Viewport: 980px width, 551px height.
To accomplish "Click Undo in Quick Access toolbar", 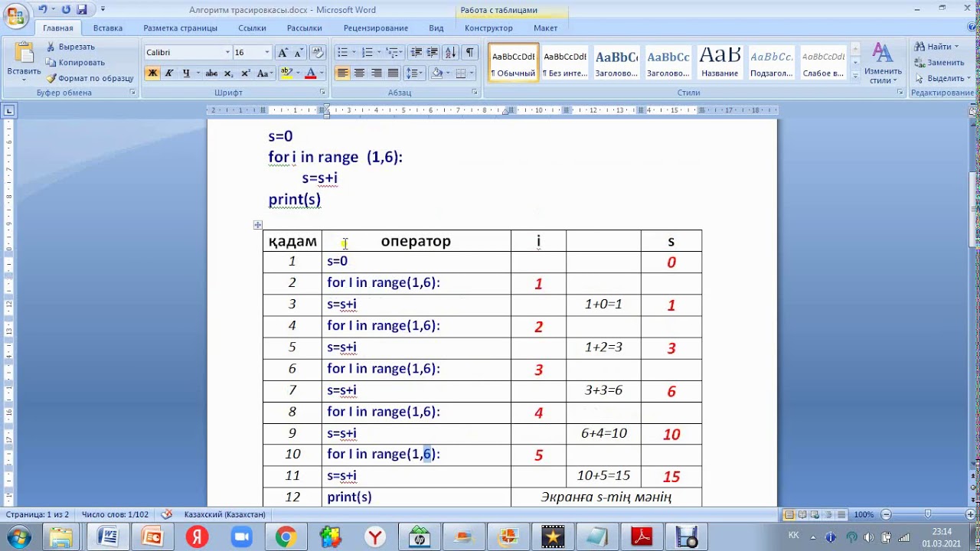I will pyautogui.click(x=43, y=9).
